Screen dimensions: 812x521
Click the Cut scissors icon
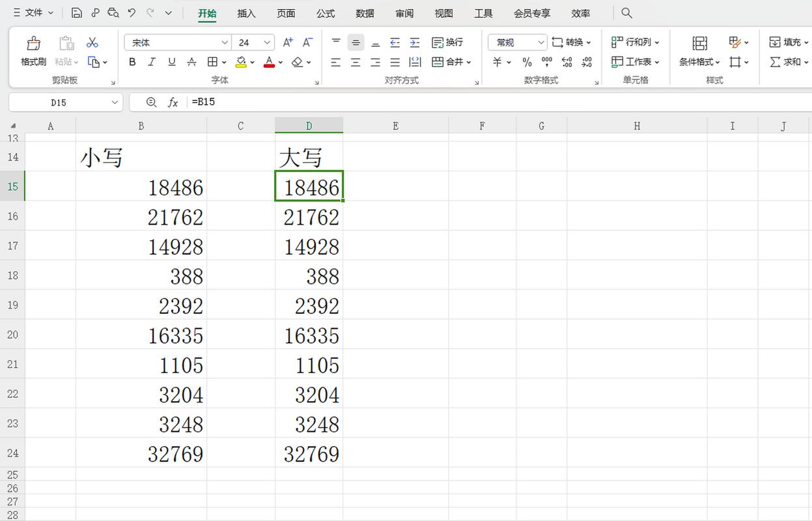click(x=92, y=42)
